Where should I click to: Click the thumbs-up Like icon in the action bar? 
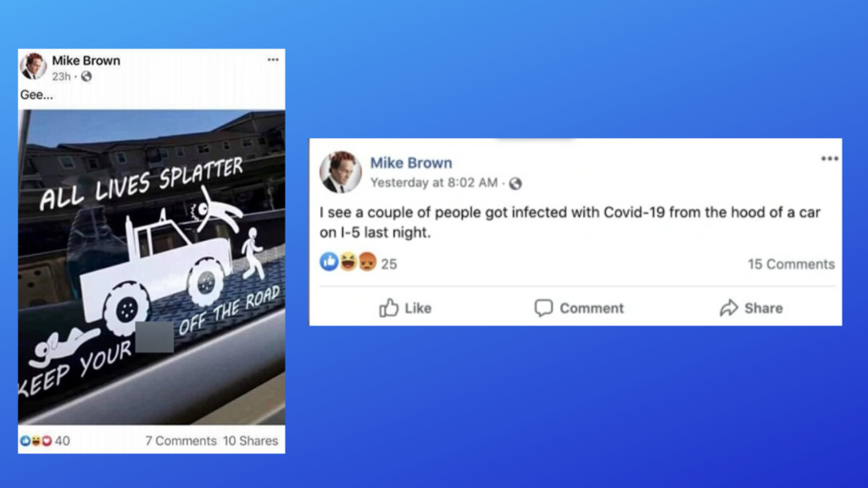coord(388,308)
